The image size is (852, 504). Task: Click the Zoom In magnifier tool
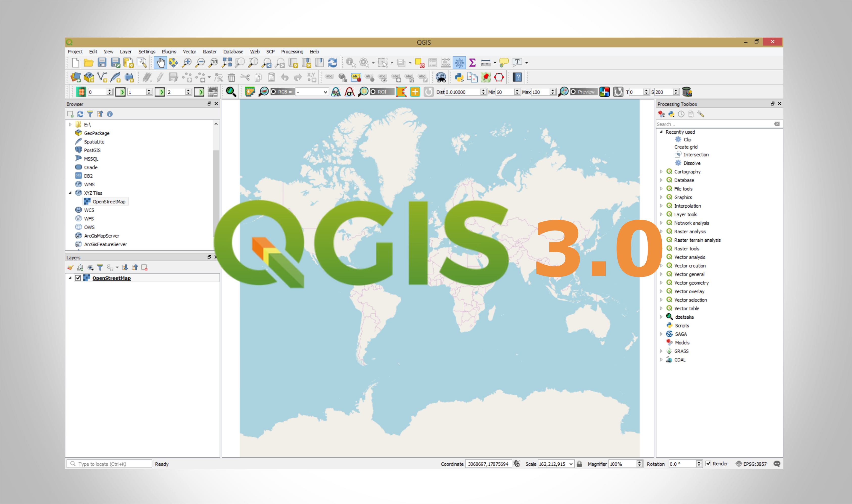click(186, 62)
